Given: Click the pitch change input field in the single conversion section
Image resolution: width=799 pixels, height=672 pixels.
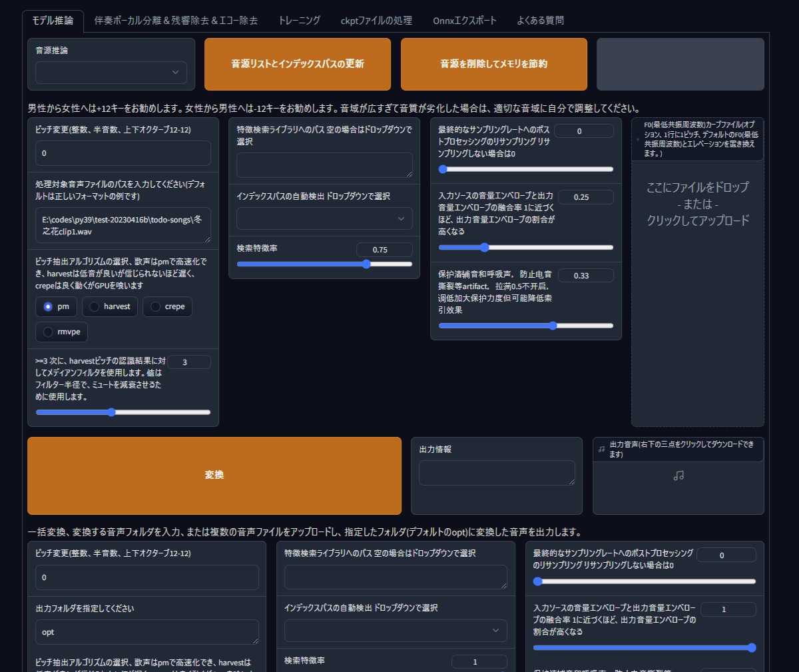Looking at the screenshot, I should click(123, 153).
